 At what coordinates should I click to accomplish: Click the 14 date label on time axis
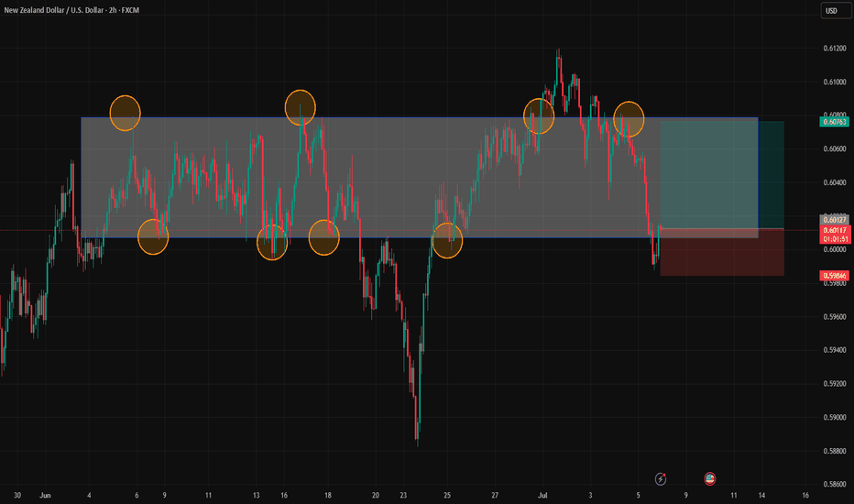pyautogui.click(x=761, y=495)
